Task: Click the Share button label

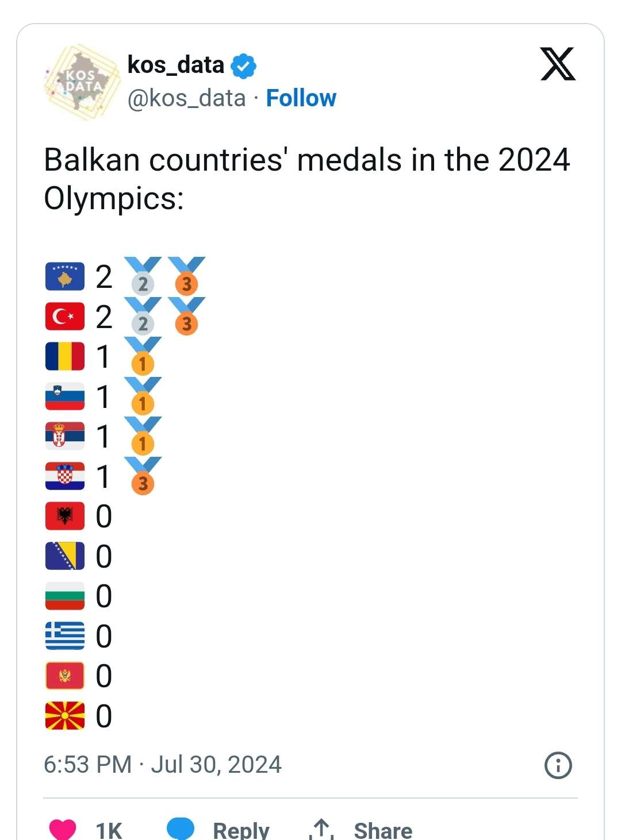Action: (x=383, y=830)
